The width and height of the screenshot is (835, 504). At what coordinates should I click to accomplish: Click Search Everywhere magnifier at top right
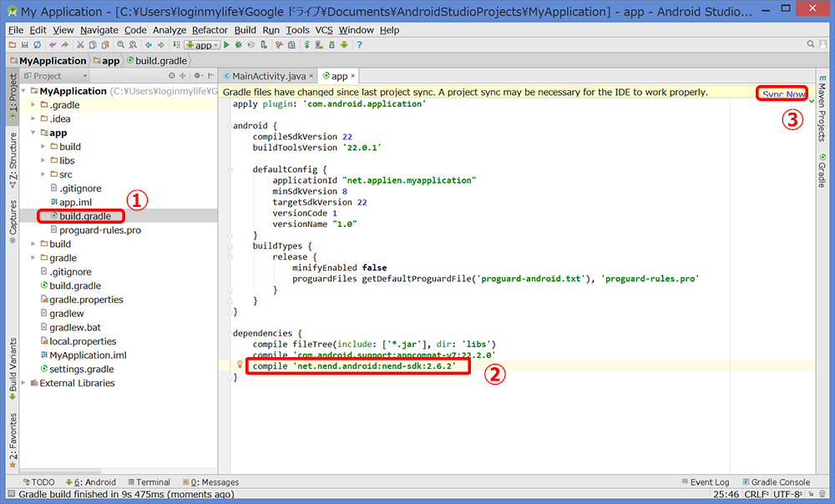point(811,45)
